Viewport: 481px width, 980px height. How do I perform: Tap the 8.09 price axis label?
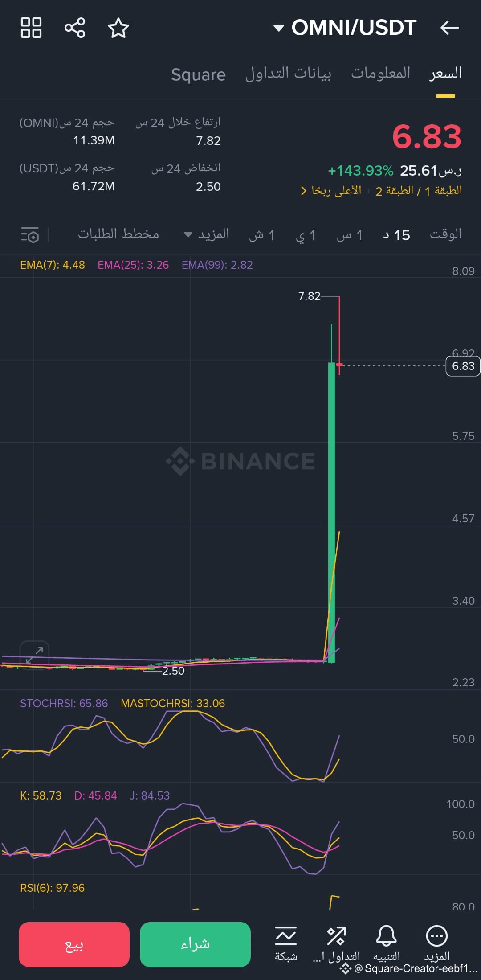[463, 271]
